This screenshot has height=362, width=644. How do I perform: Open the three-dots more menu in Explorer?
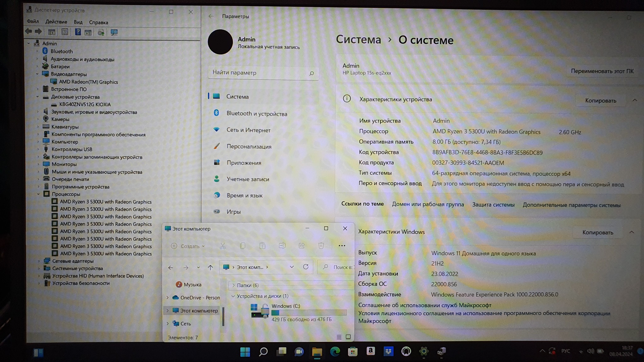pyautogui.click(x=342, y=246)
